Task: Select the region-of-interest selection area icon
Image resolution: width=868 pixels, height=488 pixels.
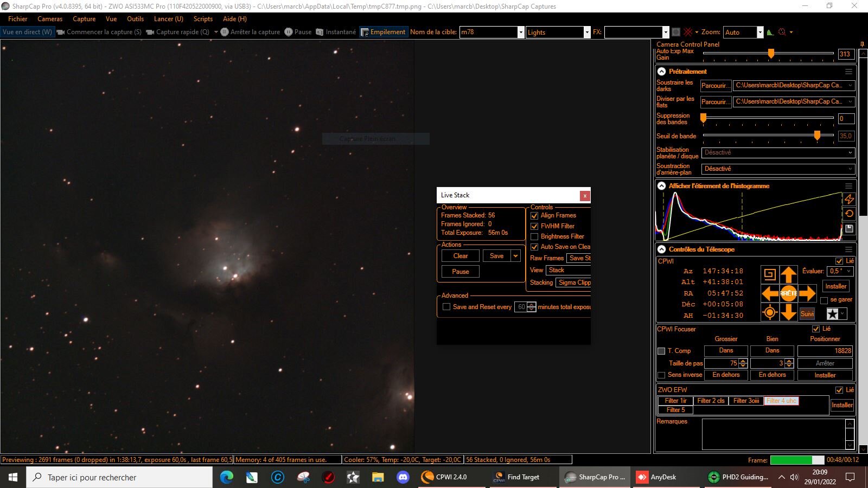Action: pos(676,32)
